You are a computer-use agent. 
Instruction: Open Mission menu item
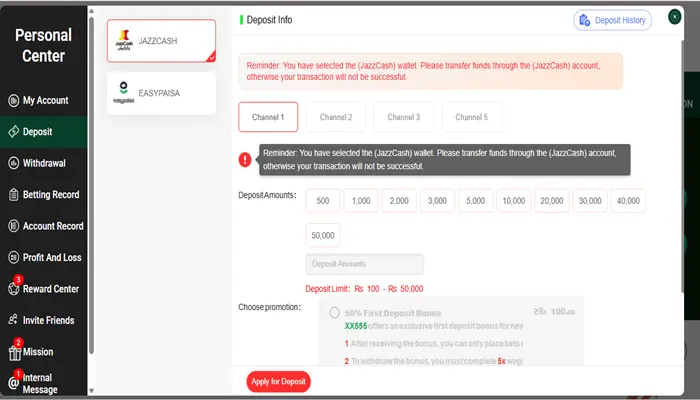pos(43,352)
